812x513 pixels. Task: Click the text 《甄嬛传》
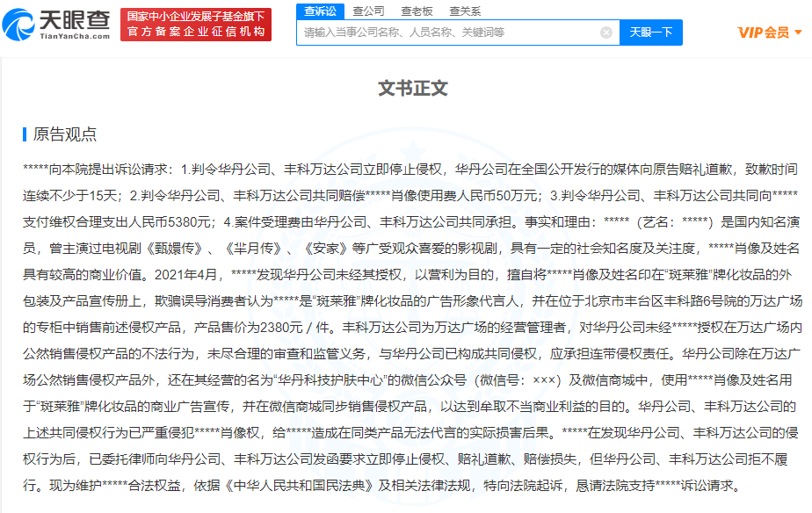tap(174, 249)
